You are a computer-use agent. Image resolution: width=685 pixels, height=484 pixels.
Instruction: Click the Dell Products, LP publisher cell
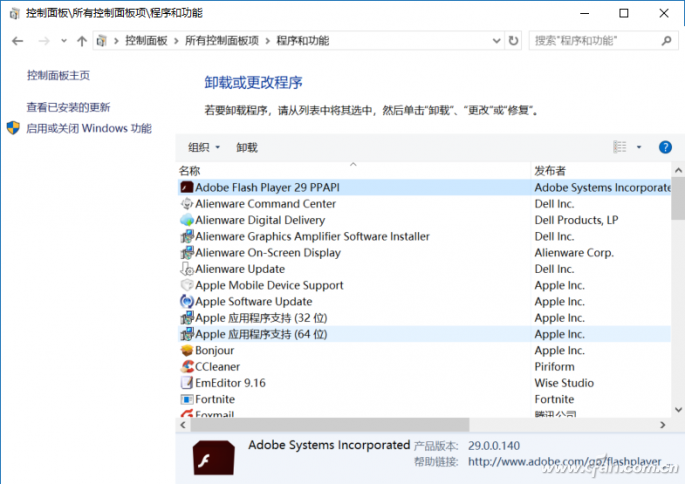point(576,220)
